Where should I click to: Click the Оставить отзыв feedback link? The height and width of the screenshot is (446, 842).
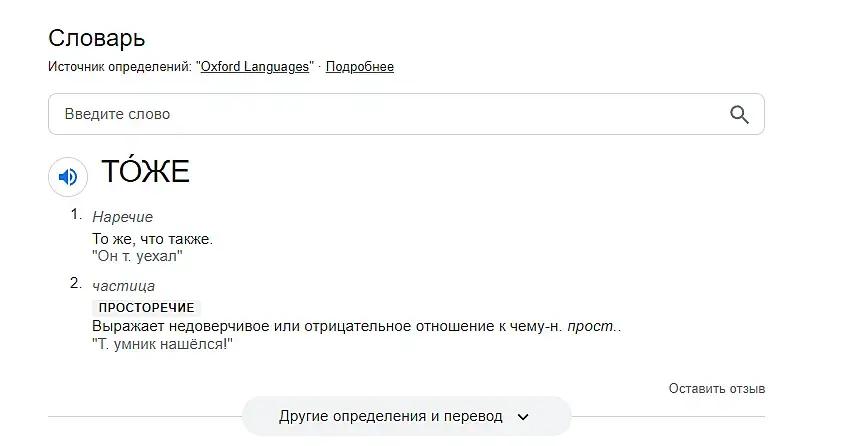pyautogui.click(x=716, y=389)
